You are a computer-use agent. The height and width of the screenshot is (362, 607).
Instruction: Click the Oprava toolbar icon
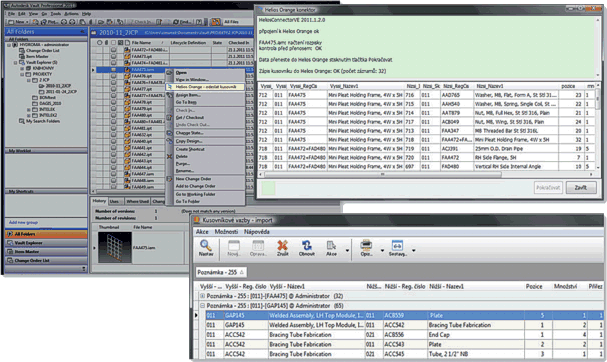(x=258, y=246)
